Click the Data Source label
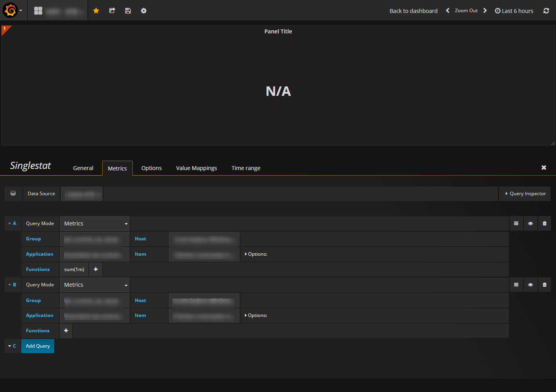556x392 pixels. point(41,194)
